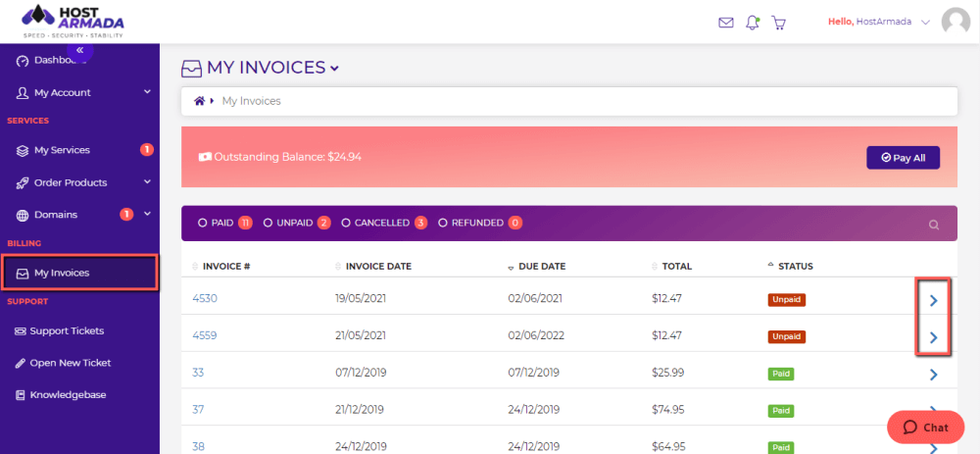Filter invoices by Cancelled radio option
Image resolution: width=980 pixels, height=454 pixels.
[346, 223]
